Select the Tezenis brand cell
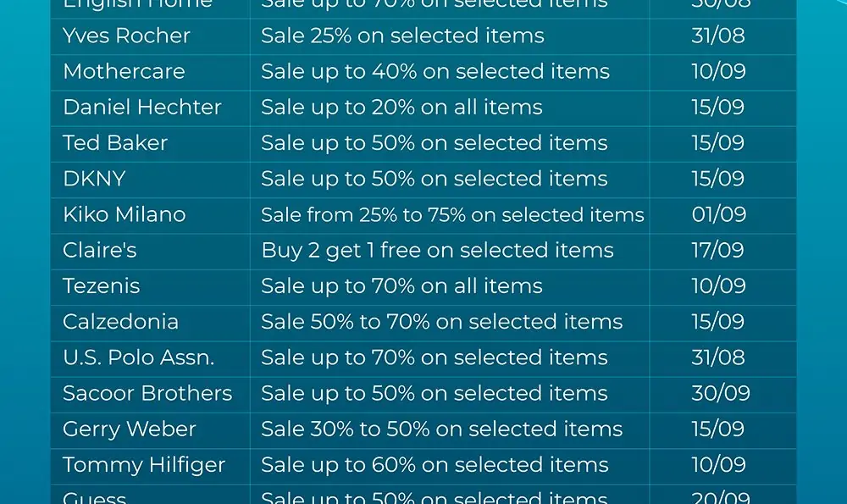 [x=102, y=286]
